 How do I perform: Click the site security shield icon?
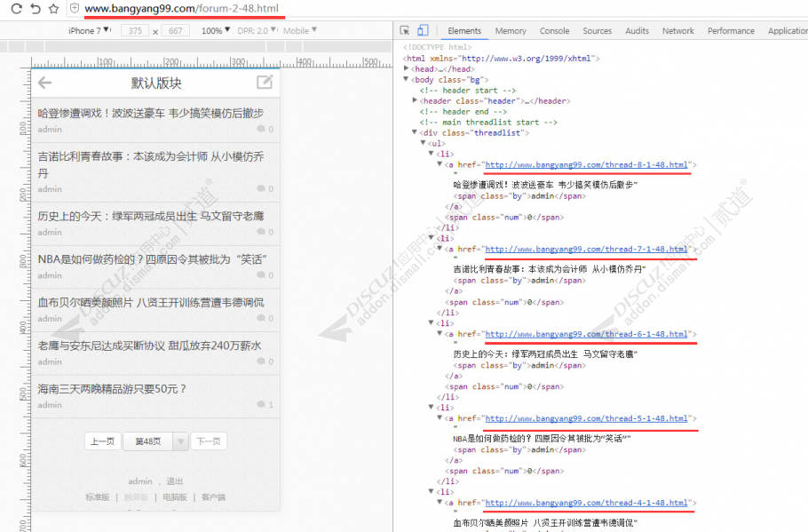75,9
